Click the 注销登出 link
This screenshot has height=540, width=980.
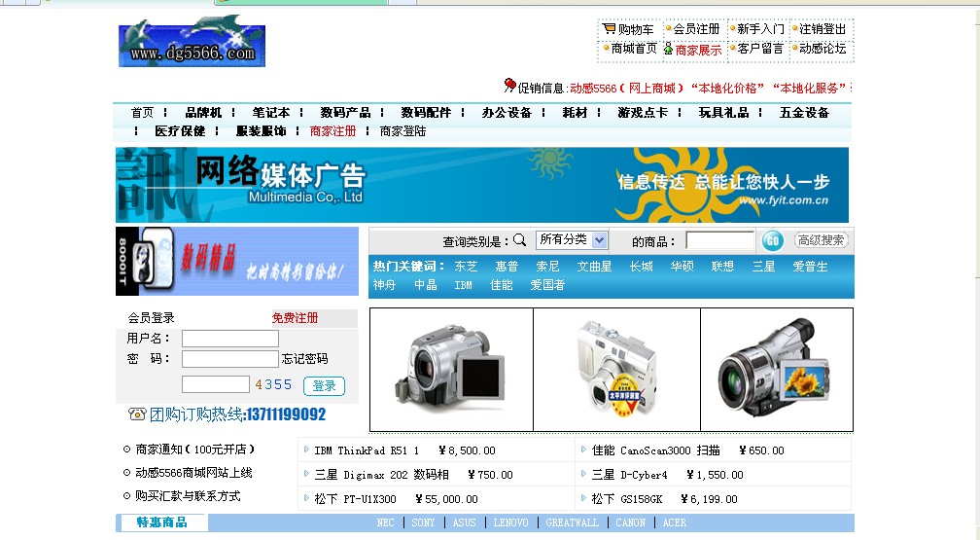[x=822, y=29]
